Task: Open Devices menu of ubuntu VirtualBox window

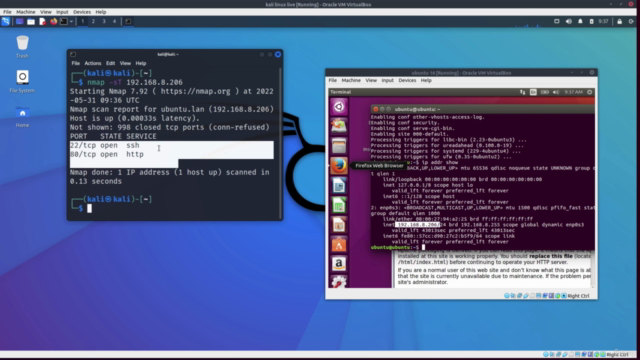Action: (407, 80)
